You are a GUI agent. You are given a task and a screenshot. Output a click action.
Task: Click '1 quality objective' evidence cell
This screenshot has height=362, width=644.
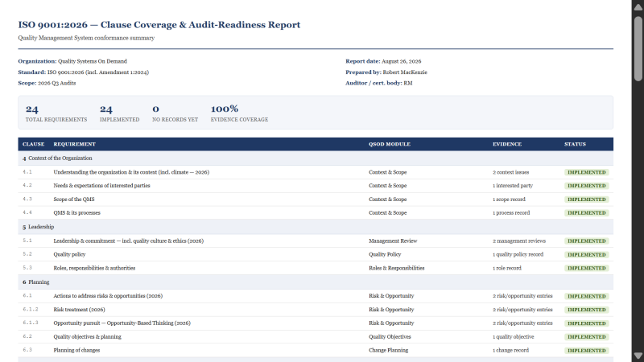[514, 336]
